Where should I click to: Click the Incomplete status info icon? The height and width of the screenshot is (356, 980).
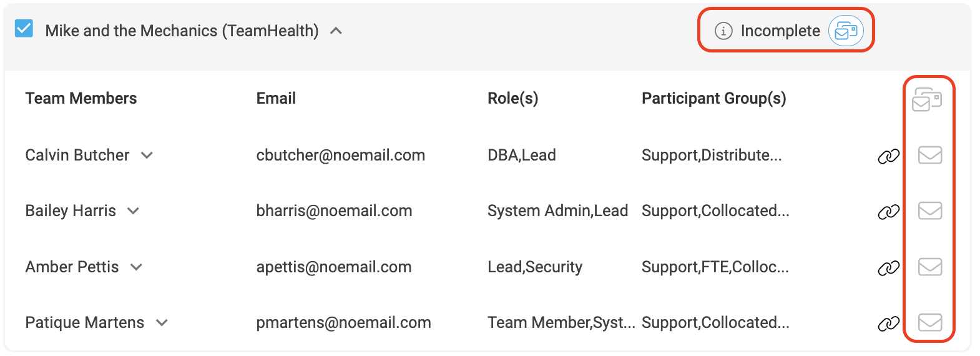pos(723,31)
